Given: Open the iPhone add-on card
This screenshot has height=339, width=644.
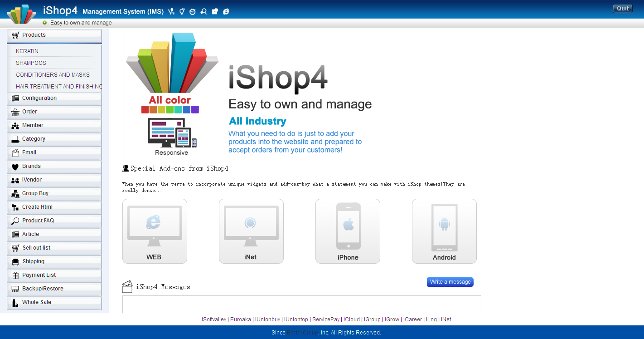Looking at the screenshot, I should pos(348,231).
